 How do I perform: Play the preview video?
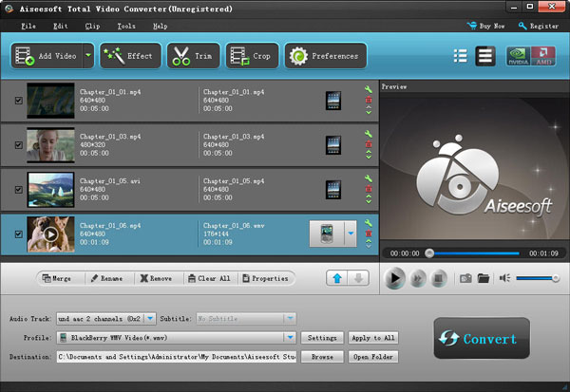(x=395, y=278)
